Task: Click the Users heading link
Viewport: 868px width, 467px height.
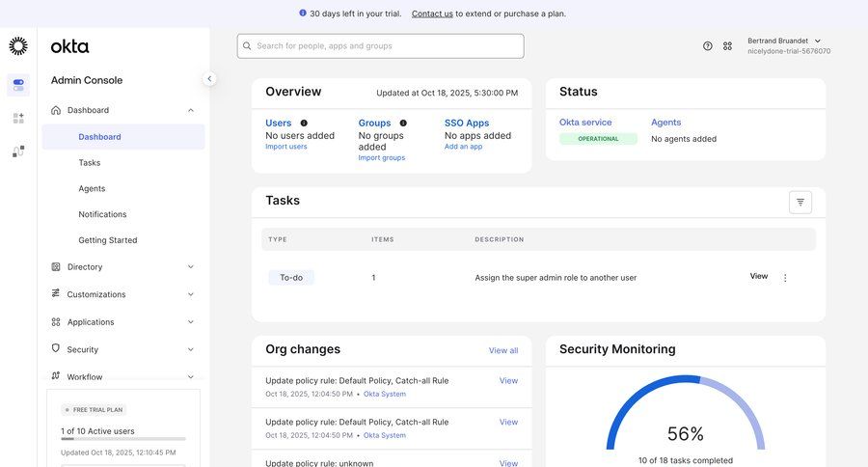Action: point(279,123)
